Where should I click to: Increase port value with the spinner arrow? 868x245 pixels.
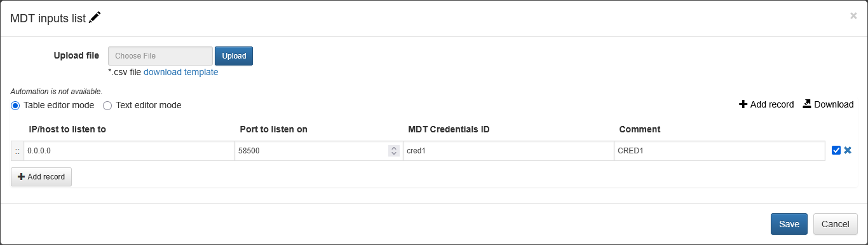[x=393, y=148]
